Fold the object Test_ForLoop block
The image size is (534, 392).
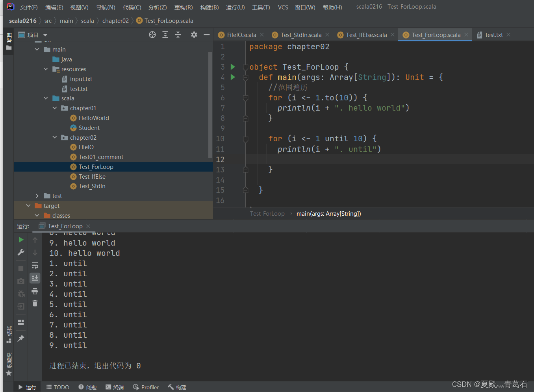(245, 67)
